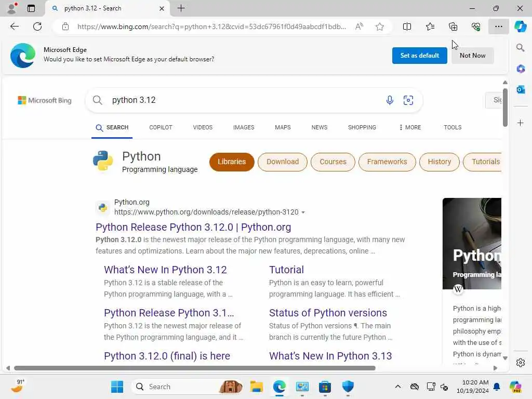Switch to SHOPPING tab
Screen dimensions: 532x399
[x=362, y=127]
